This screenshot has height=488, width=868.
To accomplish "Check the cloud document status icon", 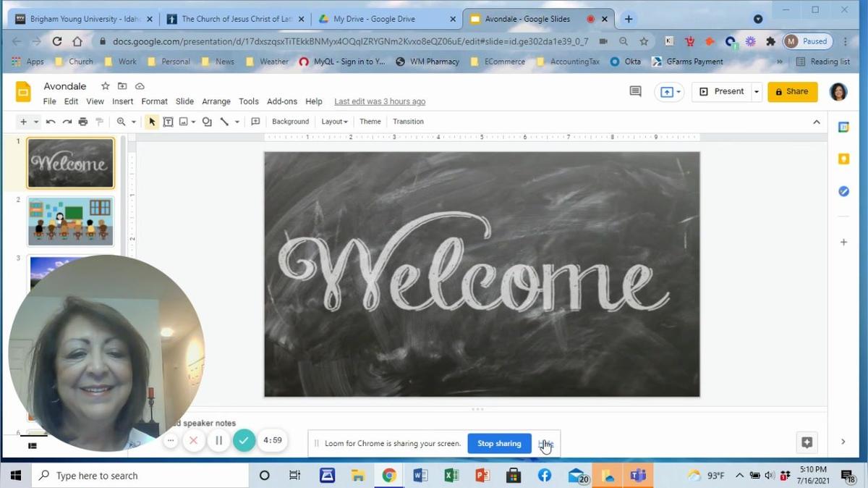I will pyautogui.click(x=140, y=86).
